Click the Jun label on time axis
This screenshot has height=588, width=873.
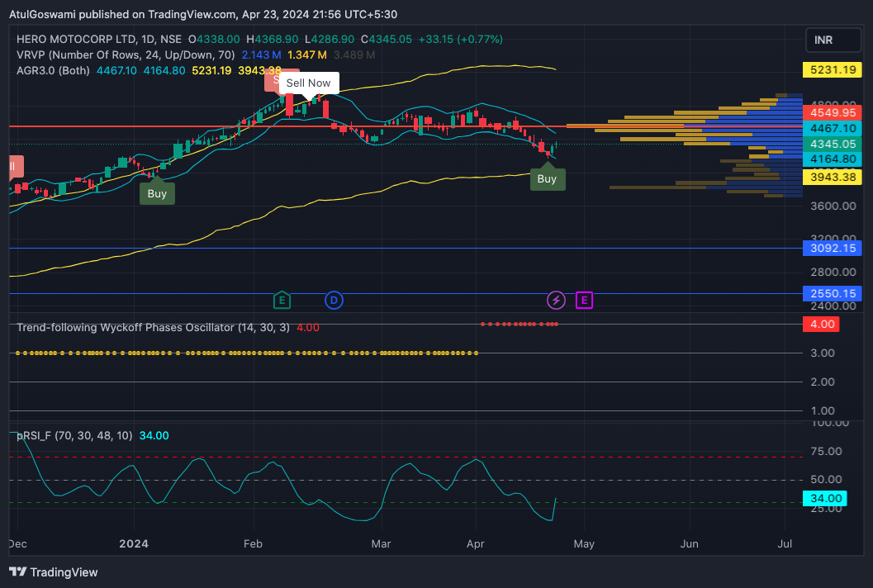pyautogui.click(x=690, y=543)
